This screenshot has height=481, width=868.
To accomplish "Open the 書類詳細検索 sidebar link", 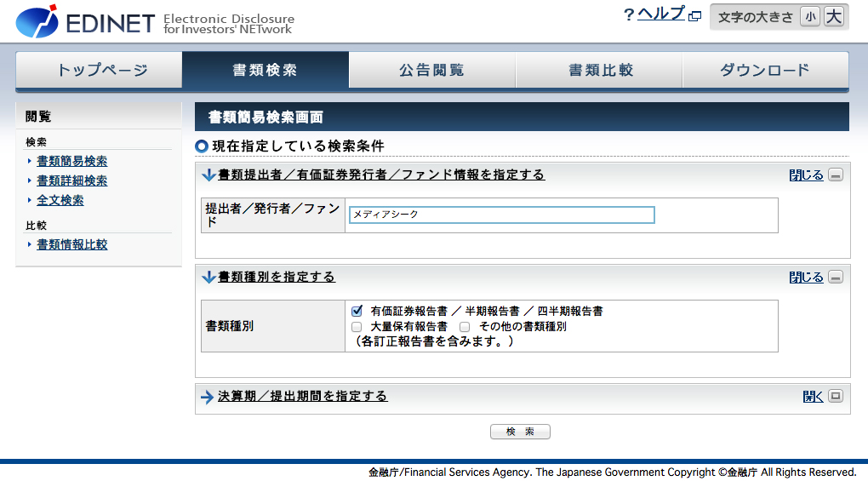I will [x=71, y=180].
